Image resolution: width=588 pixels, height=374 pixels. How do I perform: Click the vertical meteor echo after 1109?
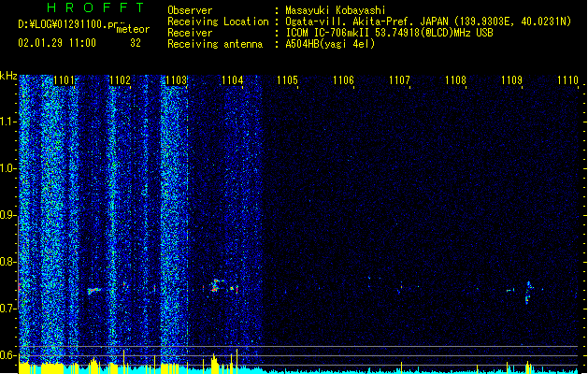(x=528, y=293)
